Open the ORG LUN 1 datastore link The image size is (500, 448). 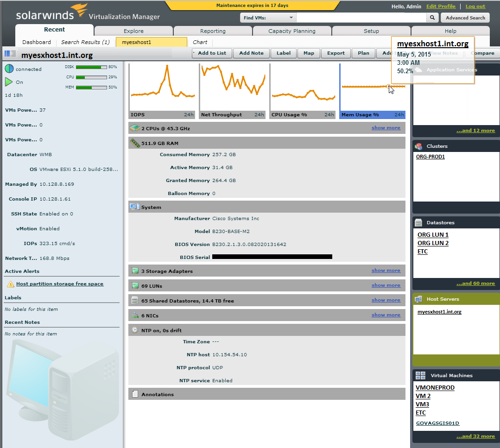pos(433,235)
